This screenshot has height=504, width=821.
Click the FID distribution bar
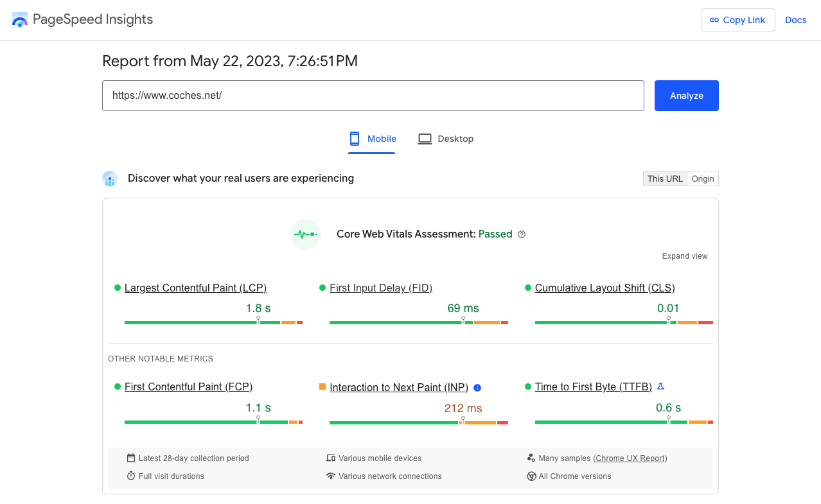coord(419,322)
